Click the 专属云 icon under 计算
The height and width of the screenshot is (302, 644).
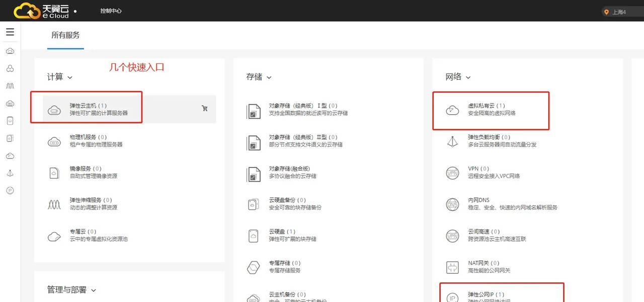[54, 236]
